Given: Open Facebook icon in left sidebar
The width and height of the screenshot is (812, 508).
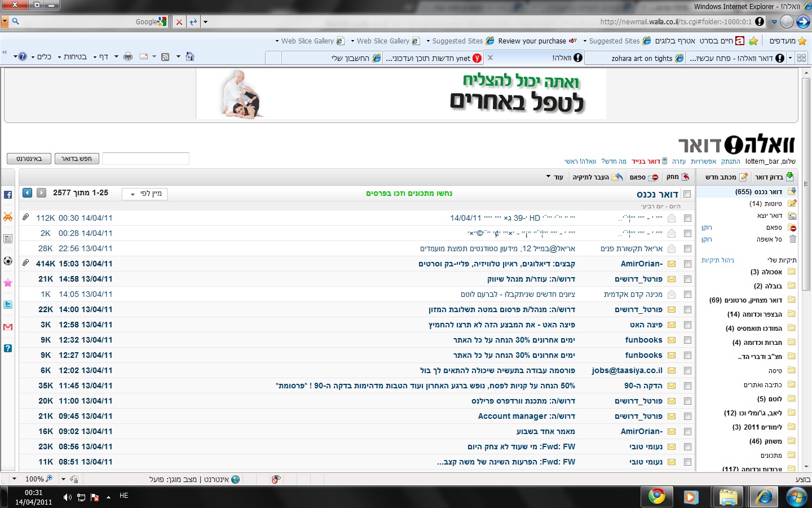Looking at the screenshot, I should 8,195.
